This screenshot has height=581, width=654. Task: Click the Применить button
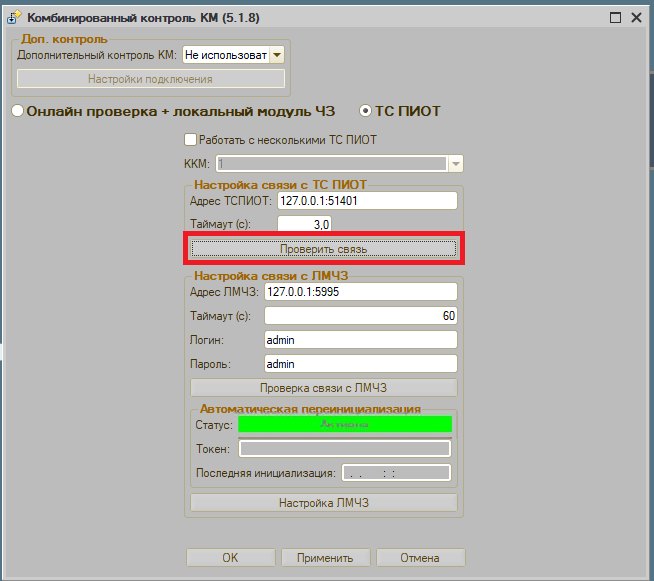(x=325, y=558)
